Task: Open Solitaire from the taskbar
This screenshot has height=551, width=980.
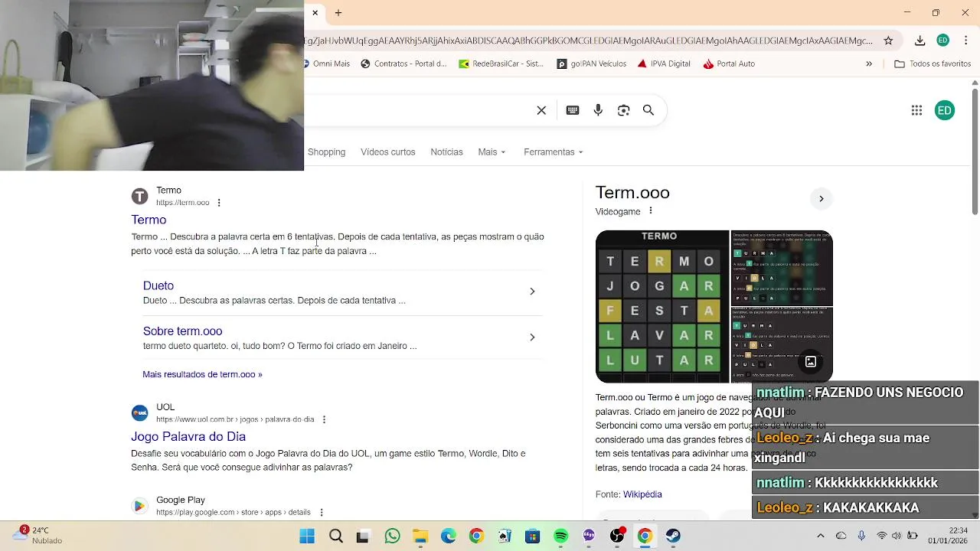Action: [505, 536]
